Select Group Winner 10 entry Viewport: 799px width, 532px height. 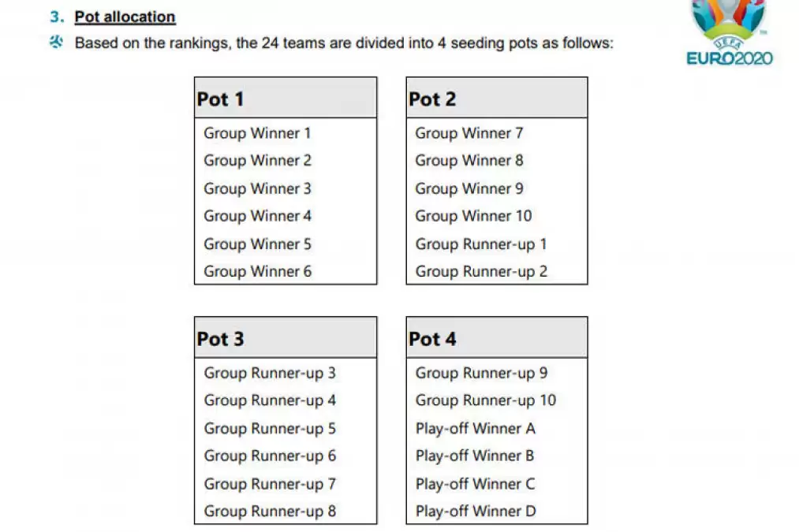coord(473,216)
